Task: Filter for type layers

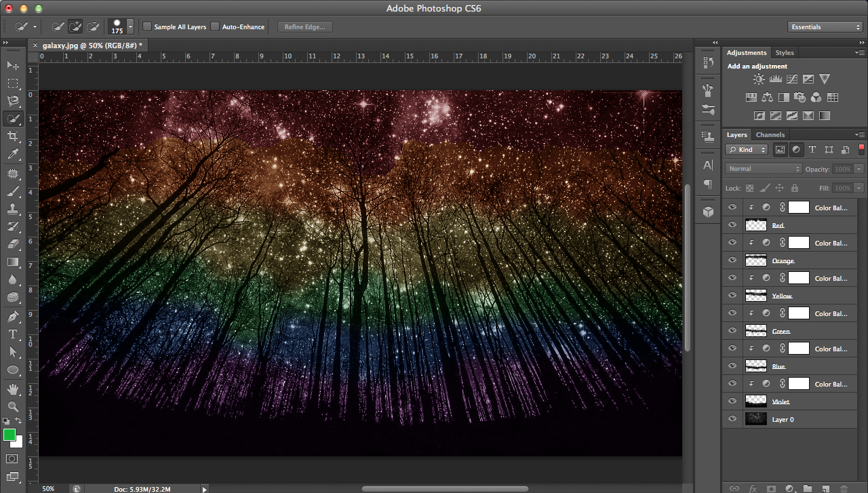Action: coord(812,149)
